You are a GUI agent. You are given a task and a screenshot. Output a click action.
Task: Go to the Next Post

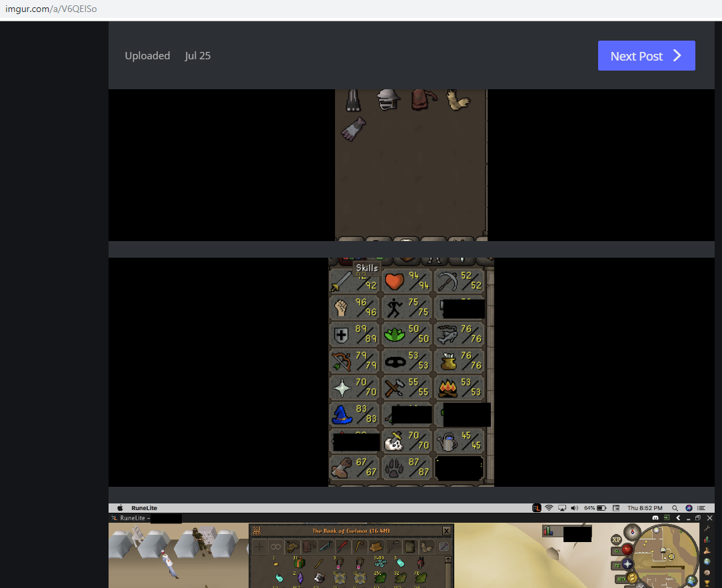click(646, 56)
